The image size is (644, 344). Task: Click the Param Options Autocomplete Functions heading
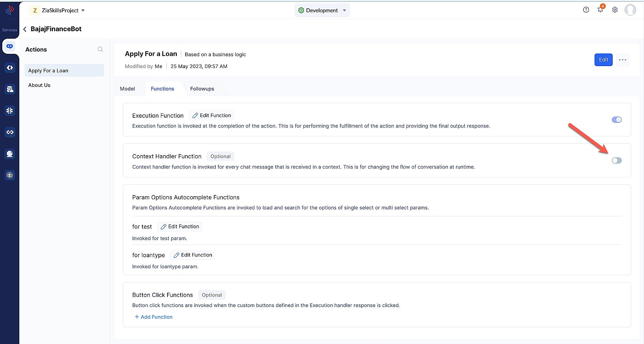pos(186,197)
